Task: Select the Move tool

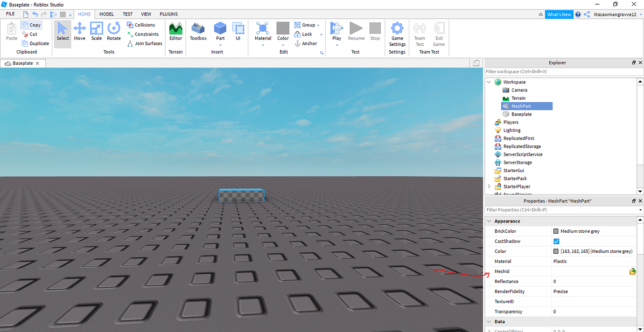Action: [x=79, y=31]
